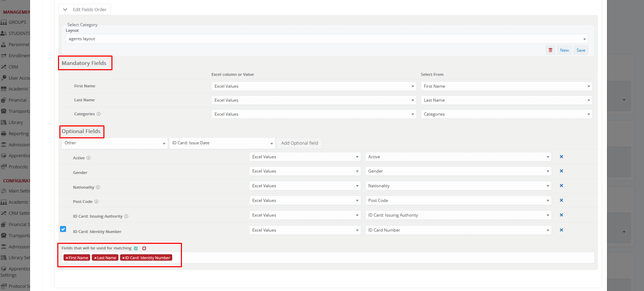Remove the ID Card Number row
Screen dimensions: 644x291
tap(561, 230)
